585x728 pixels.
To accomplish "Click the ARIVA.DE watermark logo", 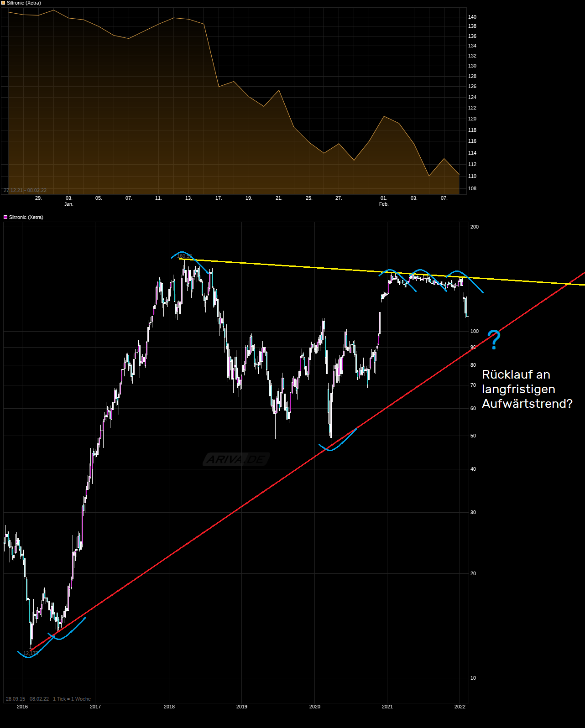I will coord(236,459).
